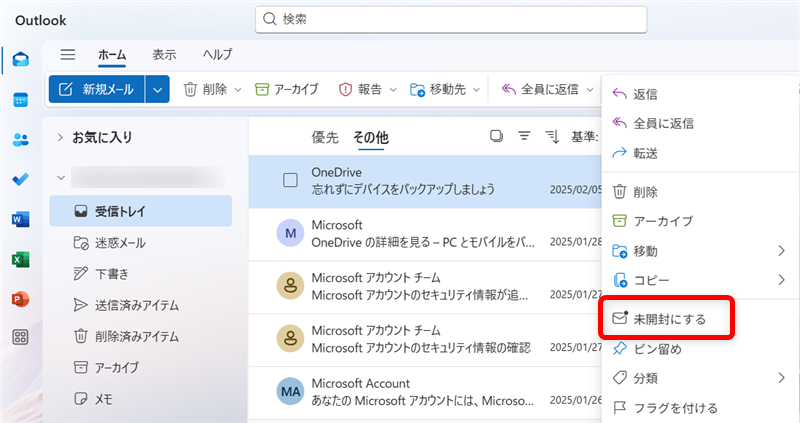Choose アーカイブ in the context menu
Screen dimensions: 800x423
(699, 221)
